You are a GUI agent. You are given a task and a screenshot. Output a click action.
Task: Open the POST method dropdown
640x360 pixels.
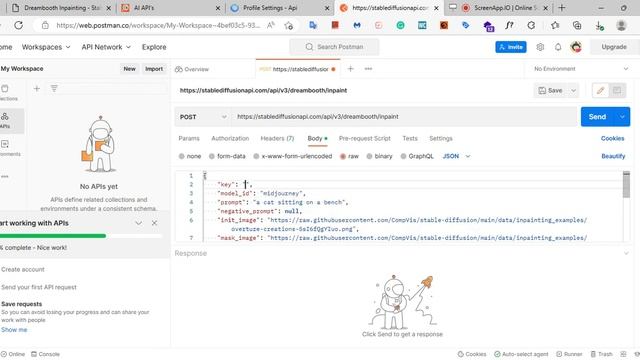pos(203,117)
